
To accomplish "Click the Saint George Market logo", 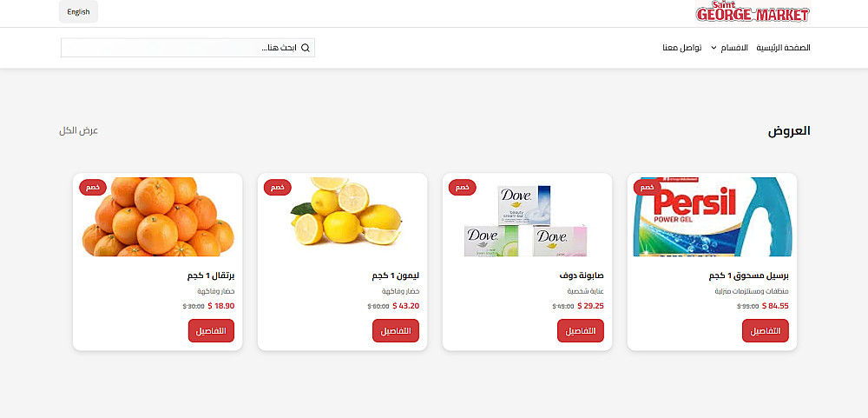I will click(752, 12).
